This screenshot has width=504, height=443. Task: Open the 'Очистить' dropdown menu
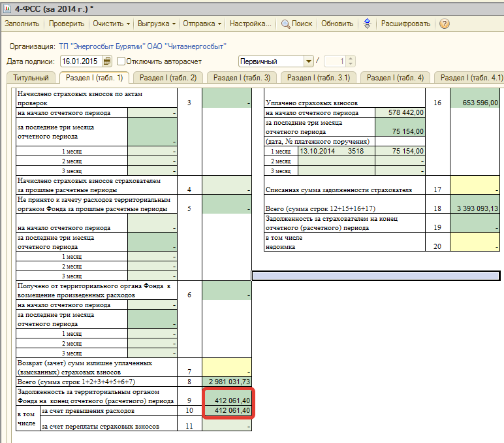coord(111,24)
